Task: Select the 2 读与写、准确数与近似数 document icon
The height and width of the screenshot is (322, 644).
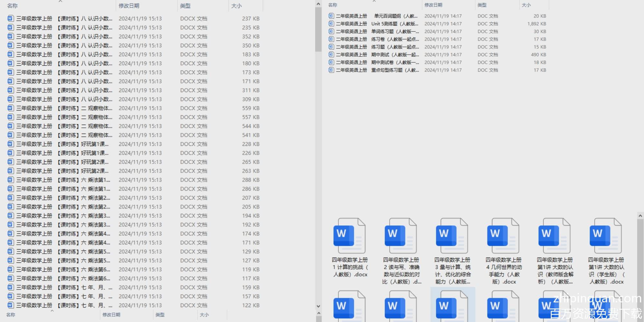Action: pos(401,236)
